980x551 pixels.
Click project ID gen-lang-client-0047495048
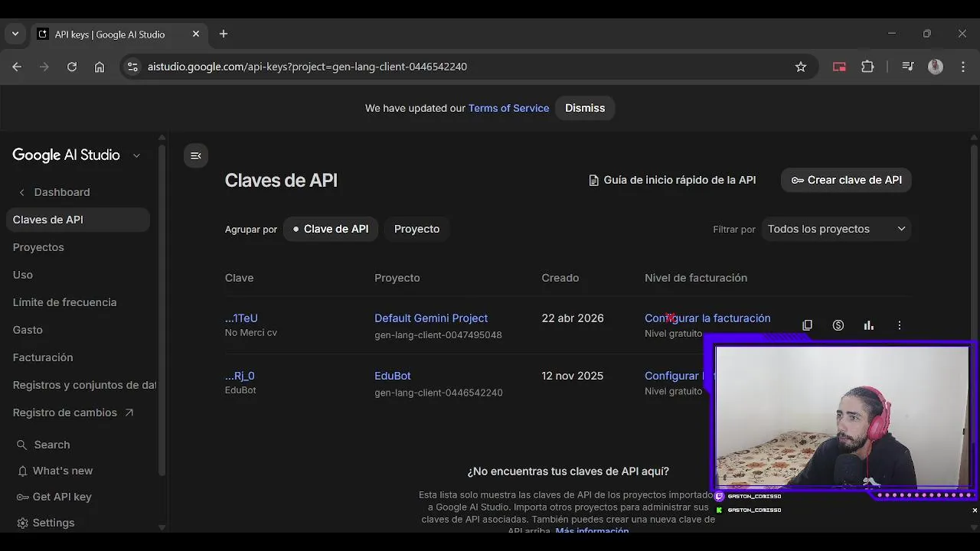438,335
